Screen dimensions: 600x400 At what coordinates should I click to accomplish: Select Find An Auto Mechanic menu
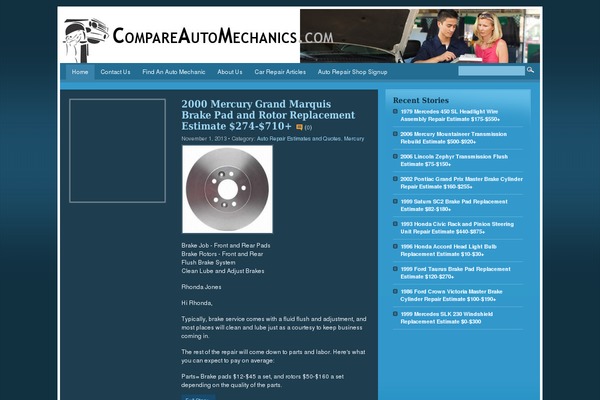[x=174, y=72]
